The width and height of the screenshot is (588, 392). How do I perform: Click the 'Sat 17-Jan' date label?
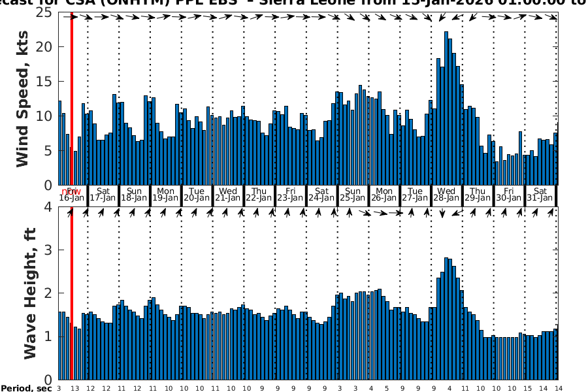pyautogui.click(x=103, y=194)
